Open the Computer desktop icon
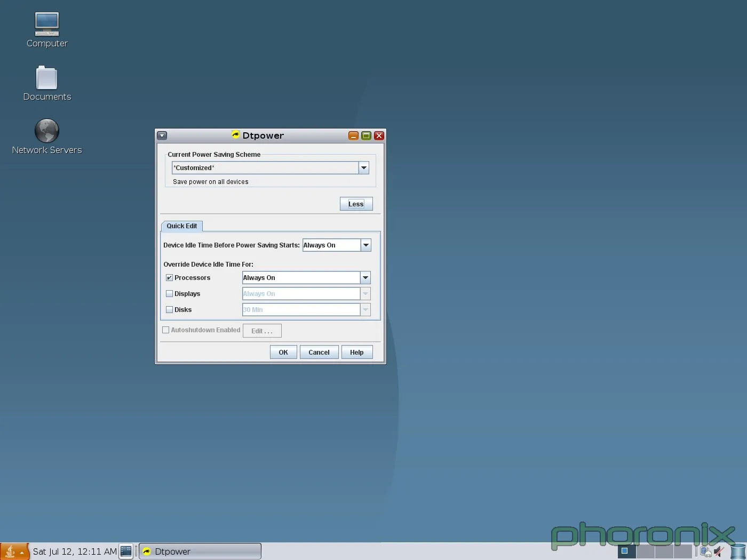The image size is (747, 560). [47, 24]
